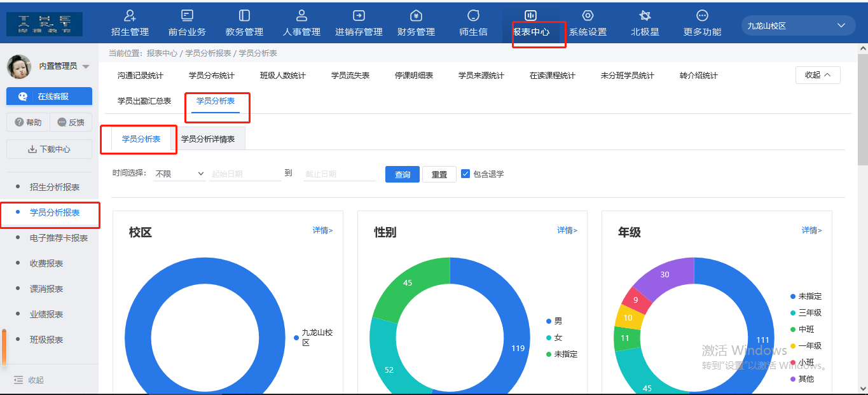Switch to 未分班学员统计 tab

click(628, 76)
